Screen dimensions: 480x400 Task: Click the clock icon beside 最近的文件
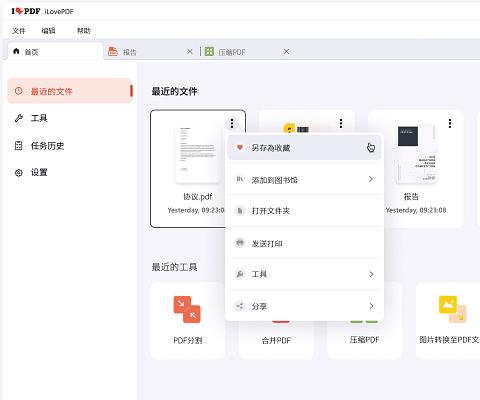[18, 91]
